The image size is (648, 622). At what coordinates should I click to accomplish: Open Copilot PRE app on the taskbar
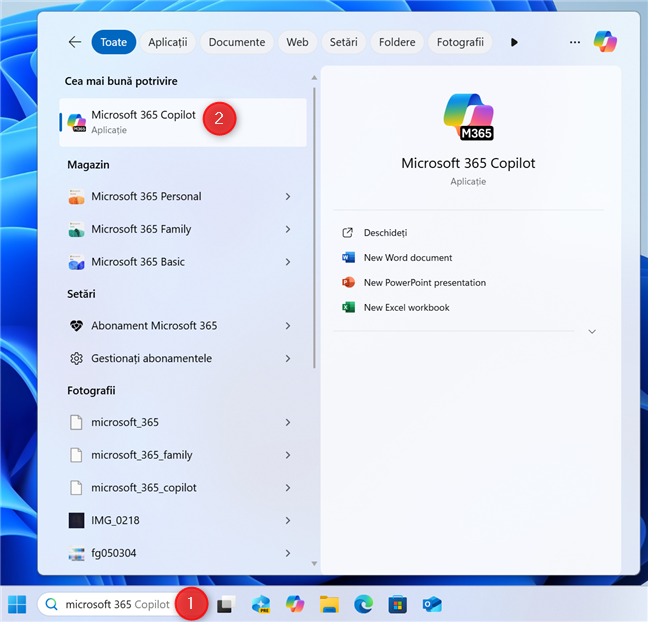(x=261, y=604)
